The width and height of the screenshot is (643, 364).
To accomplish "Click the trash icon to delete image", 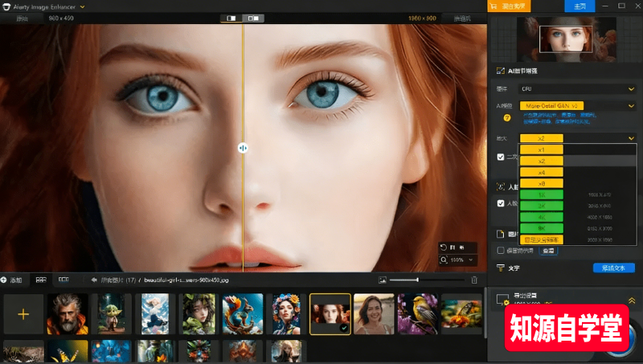I will point(474,280).
